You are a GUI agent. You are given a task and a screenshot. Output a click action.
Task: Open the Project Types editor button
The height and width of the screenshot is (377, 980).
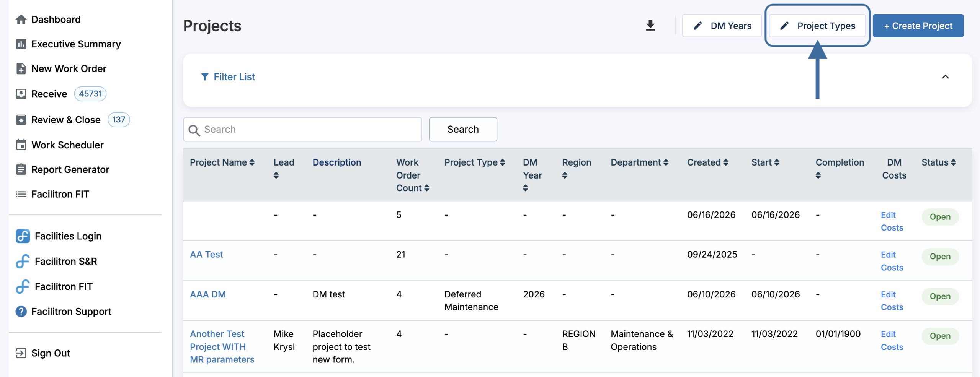[817, 26]
